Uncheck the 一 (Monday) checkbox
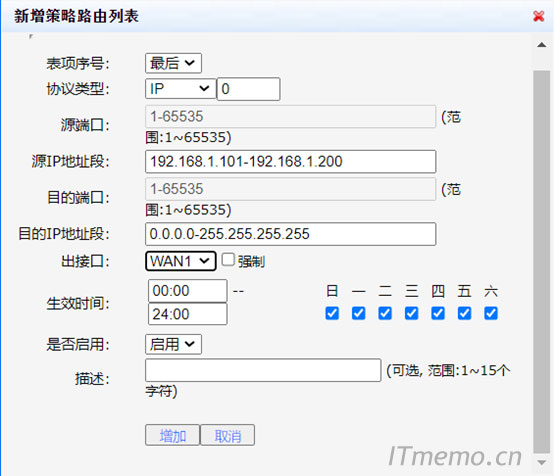 (359, 313)
